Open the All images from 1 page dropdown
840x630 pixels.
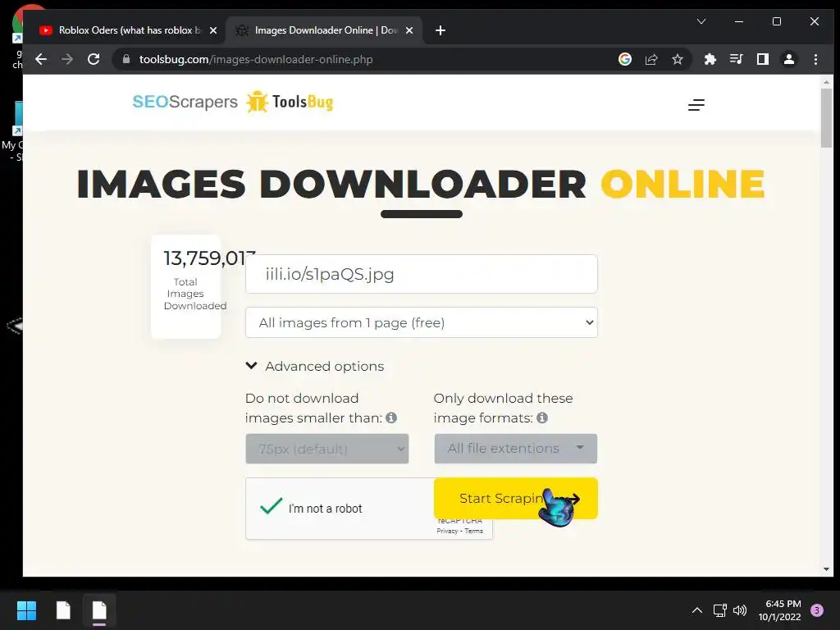421,322
